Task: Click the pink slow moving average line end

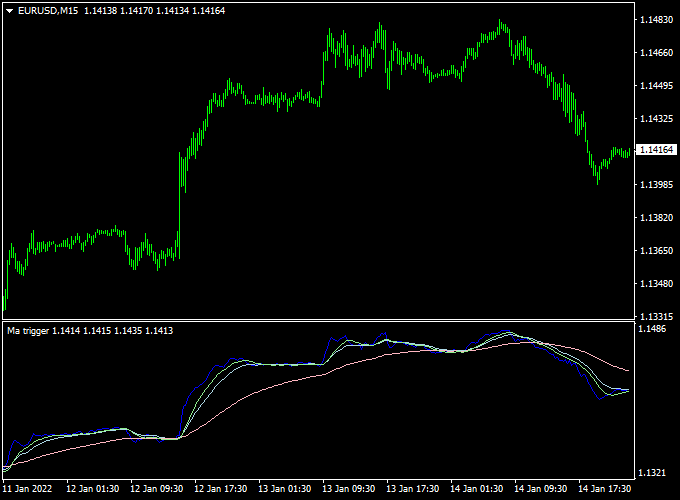Action: point(628,370)
